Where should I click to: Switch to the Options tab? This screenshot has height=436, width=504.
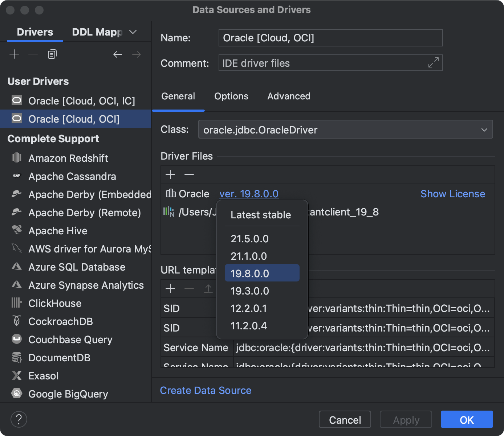click(231, 96)
